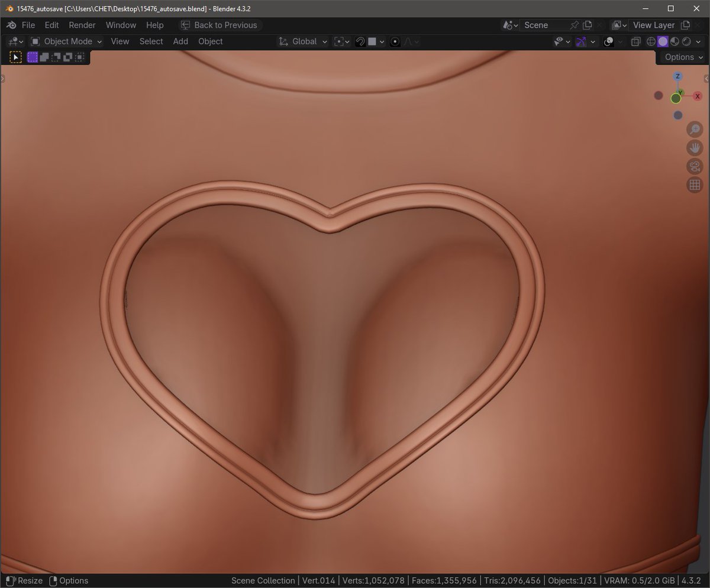Choose the subtract selection mode
The image size is (710, 588).
[56, 57]
